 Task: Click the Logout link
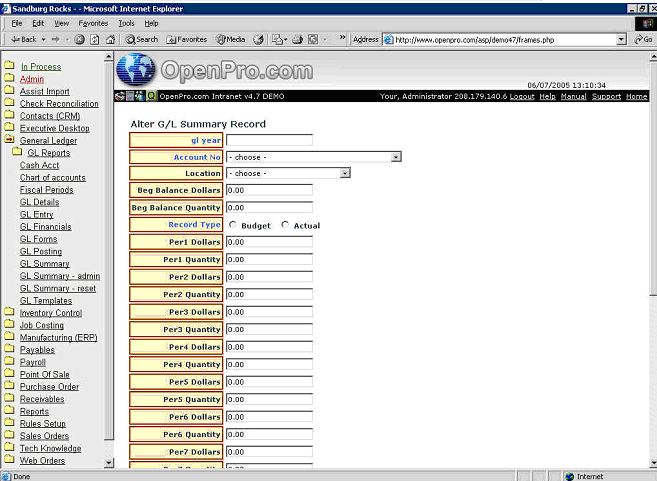521,96
